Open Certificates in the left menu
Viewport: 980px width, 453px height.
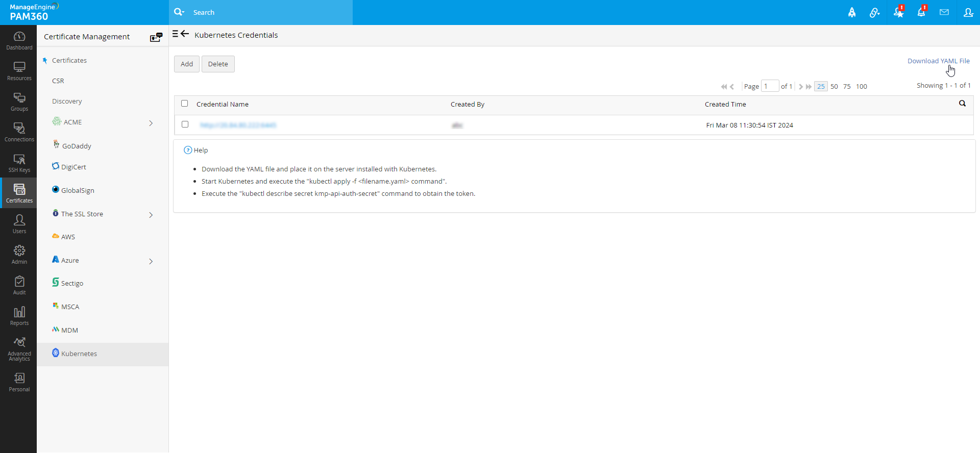pyautogui.click(x=69, y=60)
